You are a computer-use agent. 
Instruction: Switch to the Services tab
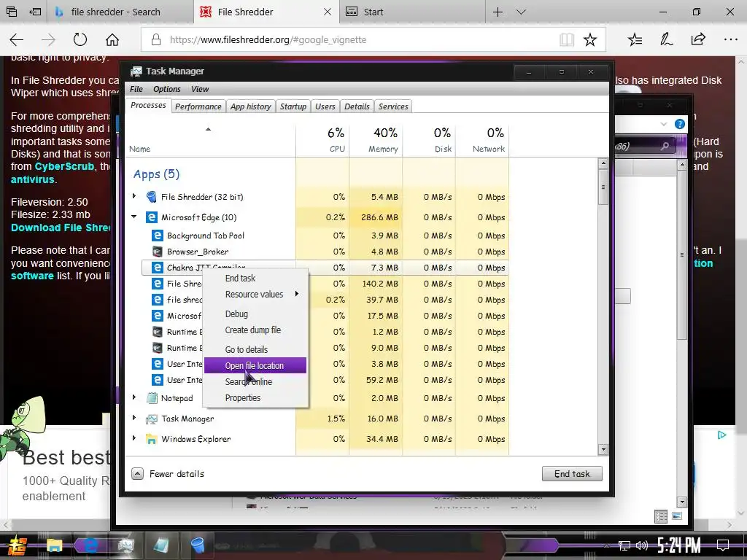[393, 106]
